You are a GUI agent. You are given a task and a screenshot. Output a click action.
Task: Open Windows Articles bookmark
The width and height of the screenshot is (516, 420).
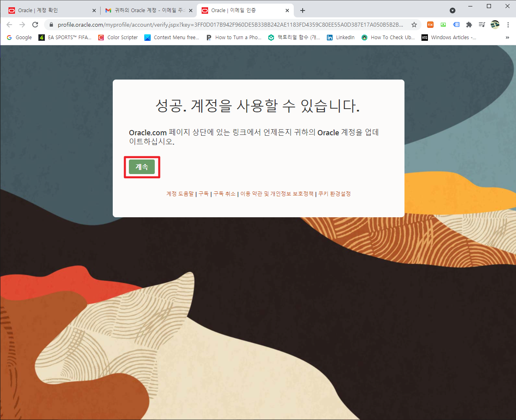point(449,38)
